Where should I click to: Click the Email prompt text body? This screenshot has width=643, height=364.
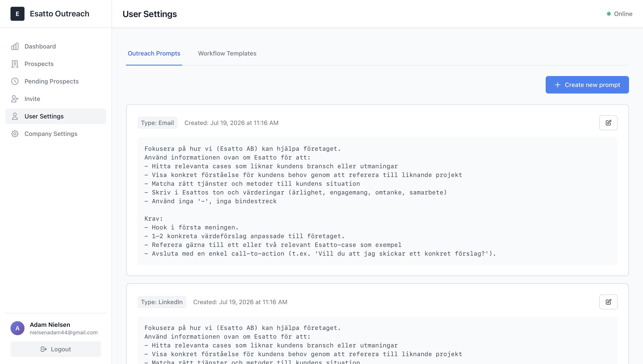(x=377, y=201)
